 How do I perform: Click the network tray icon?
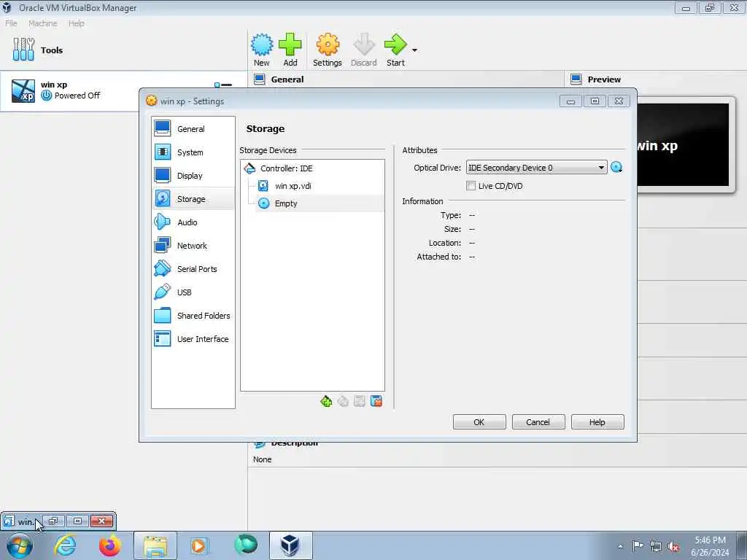(656, 547)
